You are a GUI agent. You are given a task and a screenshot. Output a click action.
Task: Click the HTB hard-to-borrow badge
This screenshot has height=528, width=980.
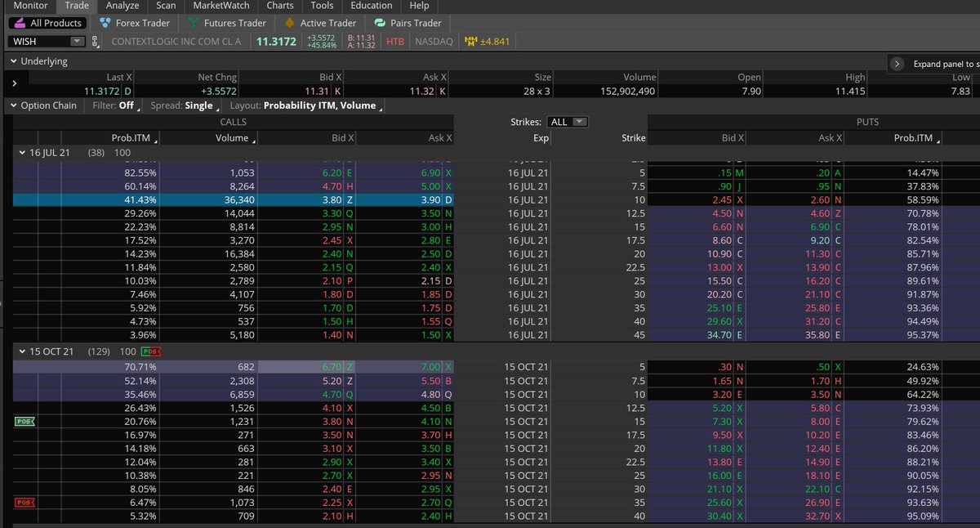[395, 41]
